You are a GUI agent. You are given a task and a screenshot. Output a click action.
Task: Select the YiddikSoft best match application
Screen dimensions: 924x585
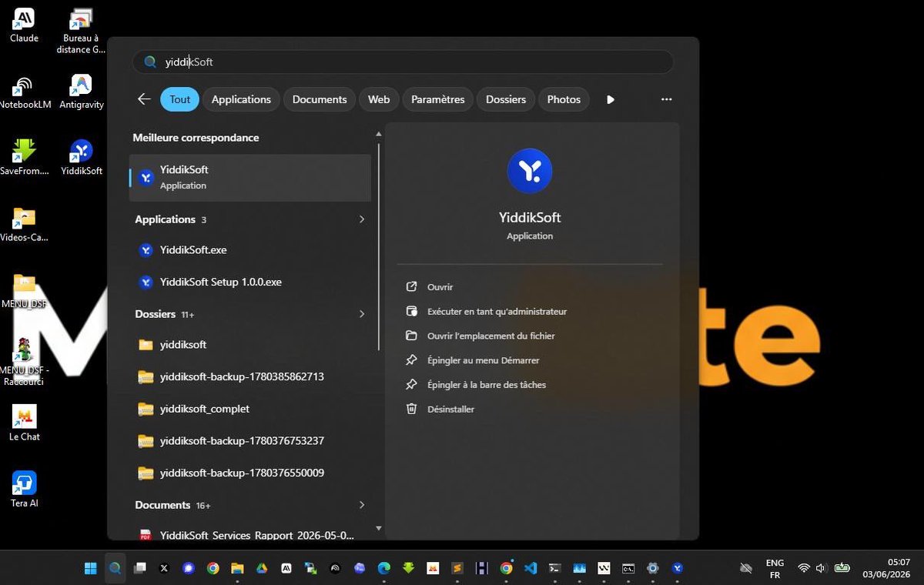tap(250, 177)
